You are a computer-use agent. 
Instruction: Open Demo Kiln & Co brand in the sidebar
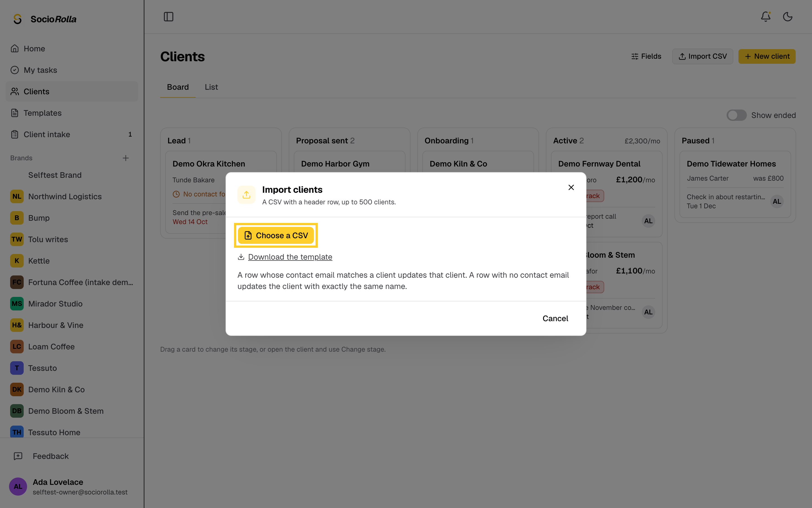(x=72, y=389)
